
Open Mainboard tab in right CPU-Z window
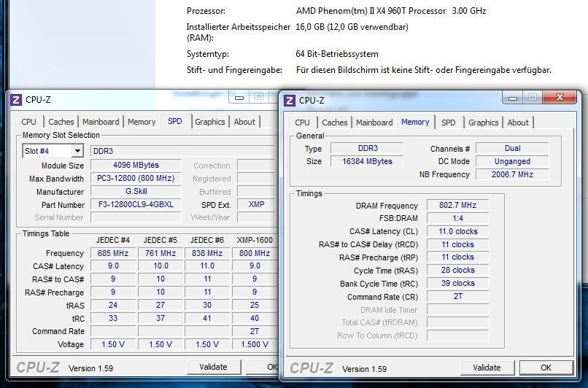coord(374,123)
